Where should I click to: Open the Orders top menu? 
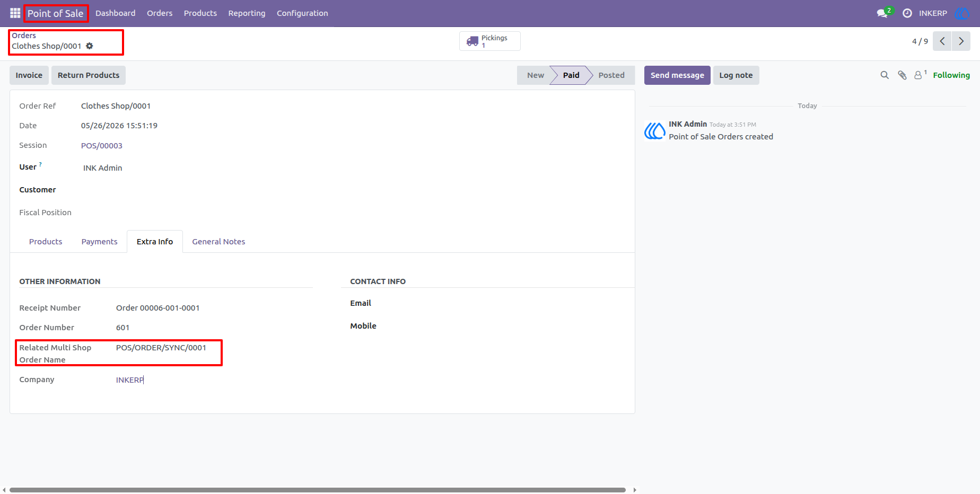coord(160,13)
